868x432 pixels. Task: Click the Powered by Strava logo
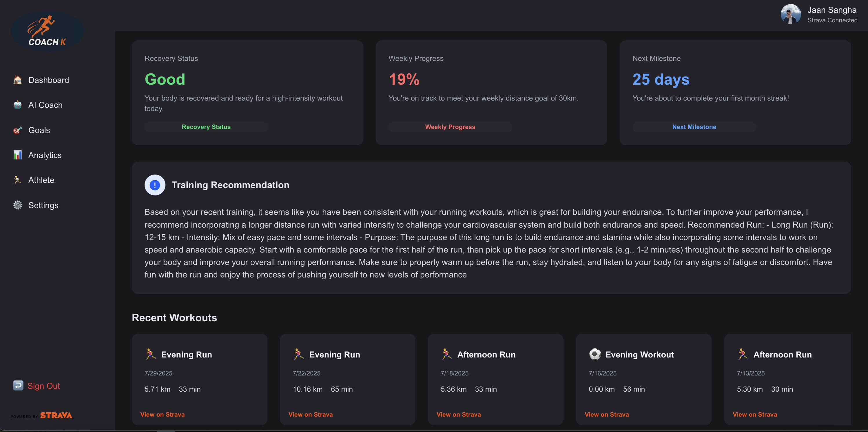point(41,415)
